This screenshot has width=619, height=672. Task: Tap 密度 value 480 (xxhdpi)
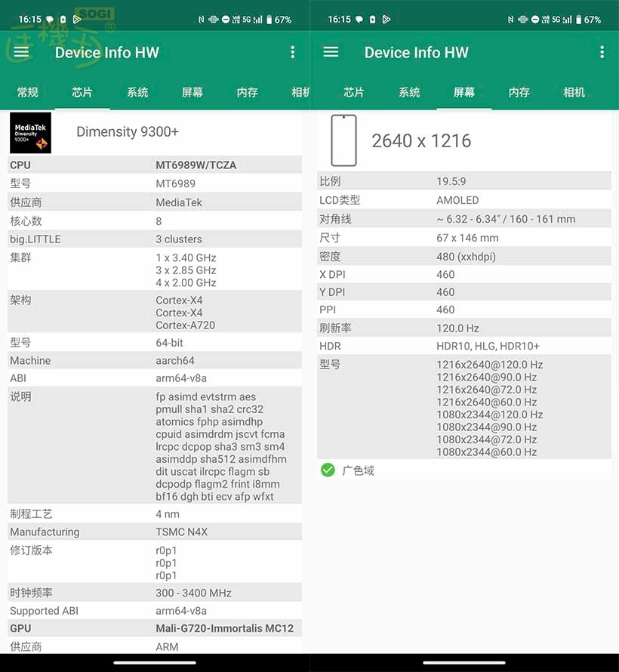tap(466, 257)
